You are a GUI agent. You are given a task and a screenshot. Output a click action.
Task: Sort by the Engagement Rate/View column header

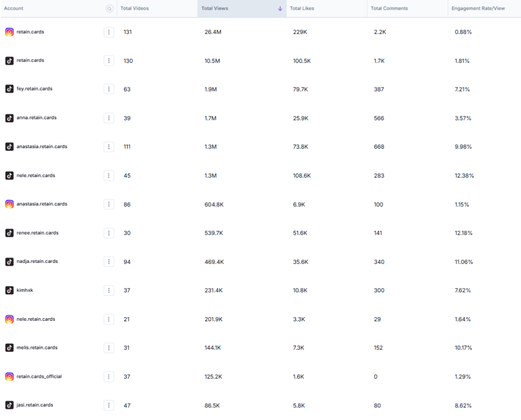(x=478, y=9)
